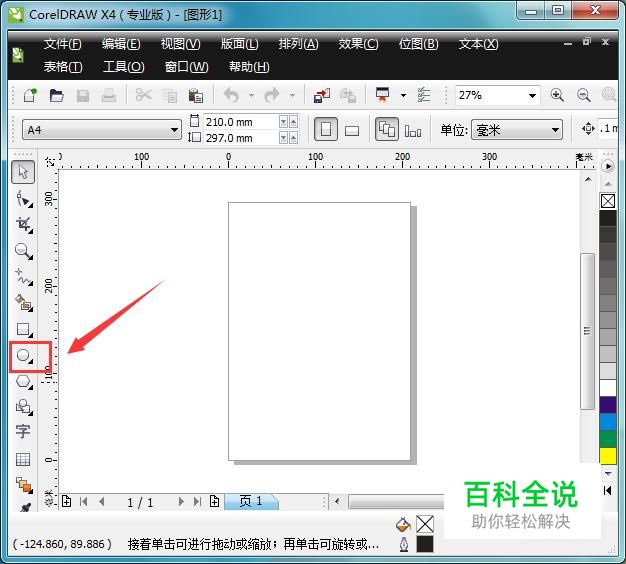Go to first page button
626x564 pixels.
point(83,501)
